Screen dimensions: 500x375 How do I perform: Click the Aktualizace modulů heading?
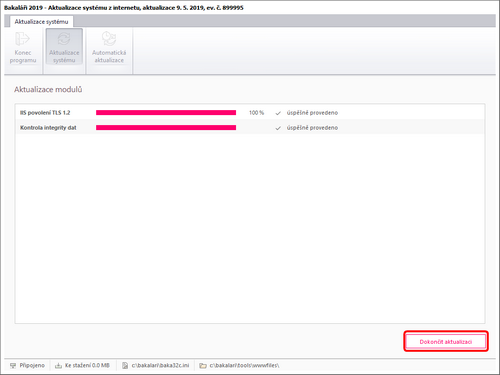(x=48, y=89)
